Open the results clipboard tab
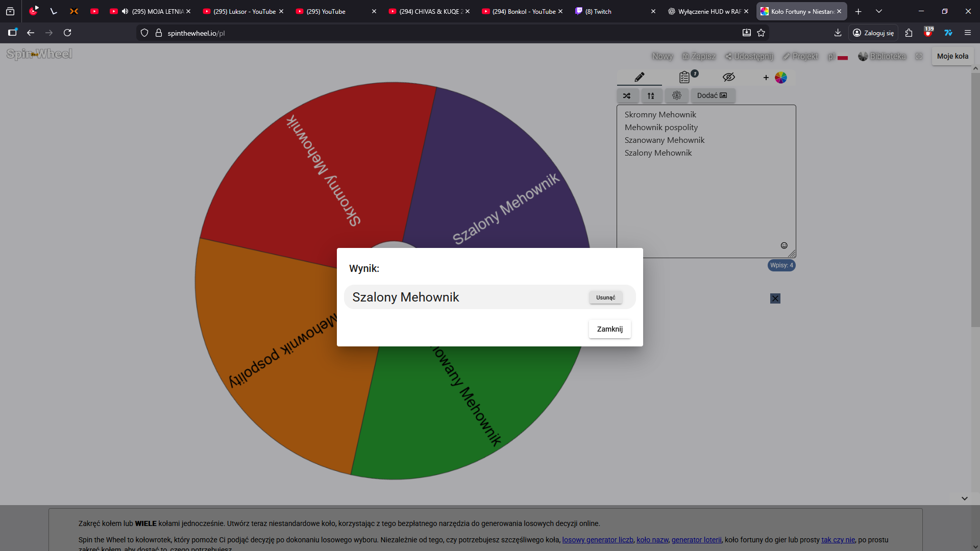 coord(685,77)
